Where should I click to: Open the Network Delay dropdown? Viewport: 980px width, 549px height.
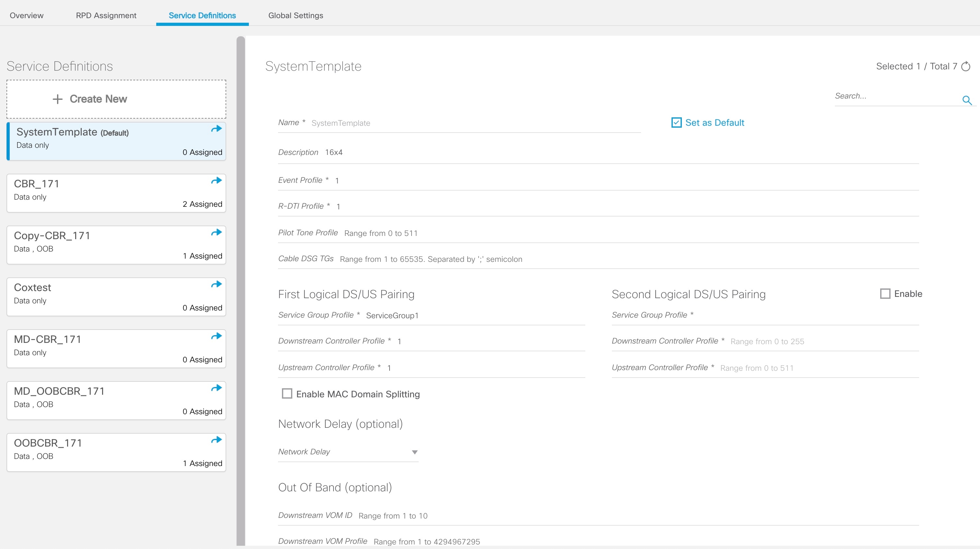tap(348, 452)
